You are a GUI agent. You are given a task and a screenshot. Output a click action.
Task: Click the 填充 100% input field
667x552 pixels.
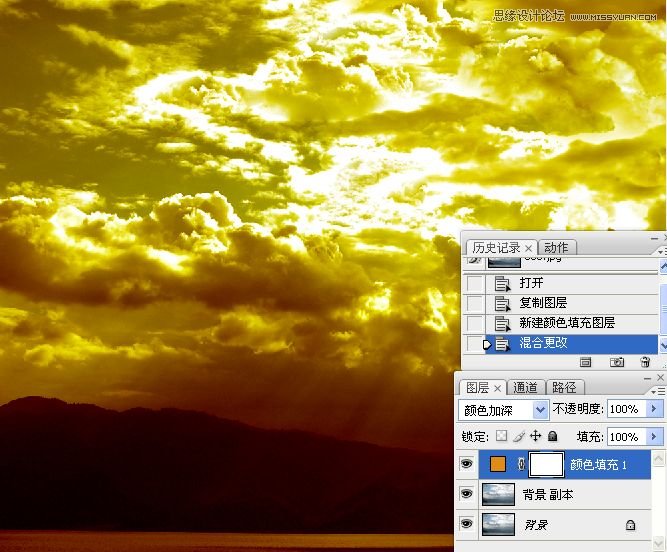tap(627, 437)
